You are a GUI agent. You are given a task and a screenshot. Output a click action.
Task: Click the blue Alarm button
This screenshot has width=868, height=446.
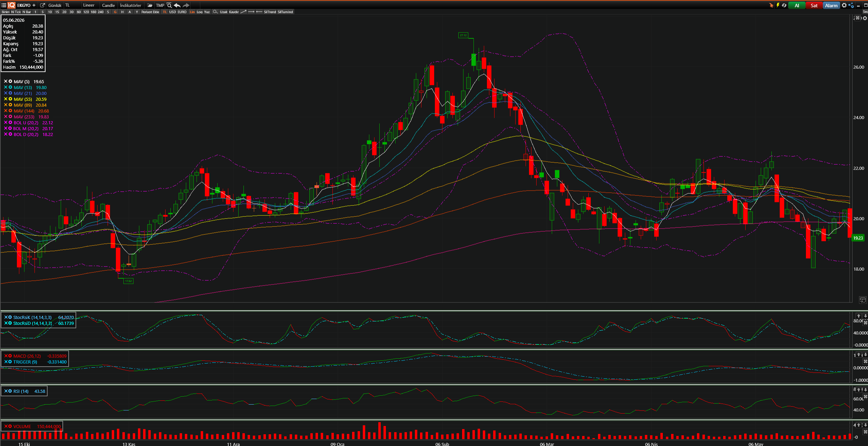[x=831, y=5]
